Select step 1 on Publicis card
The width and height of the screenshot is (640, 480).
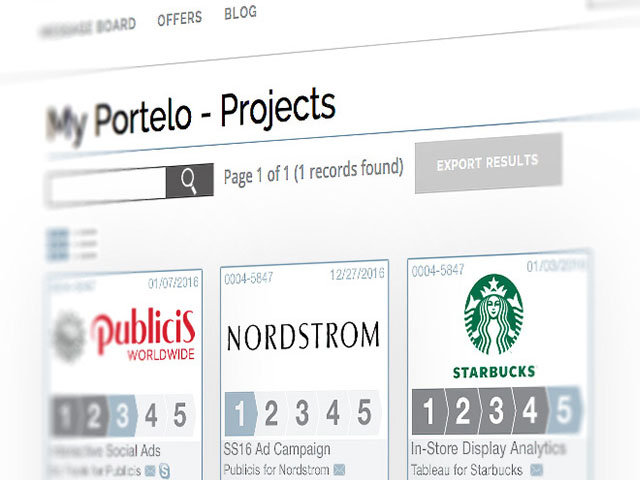pos(66,416)
